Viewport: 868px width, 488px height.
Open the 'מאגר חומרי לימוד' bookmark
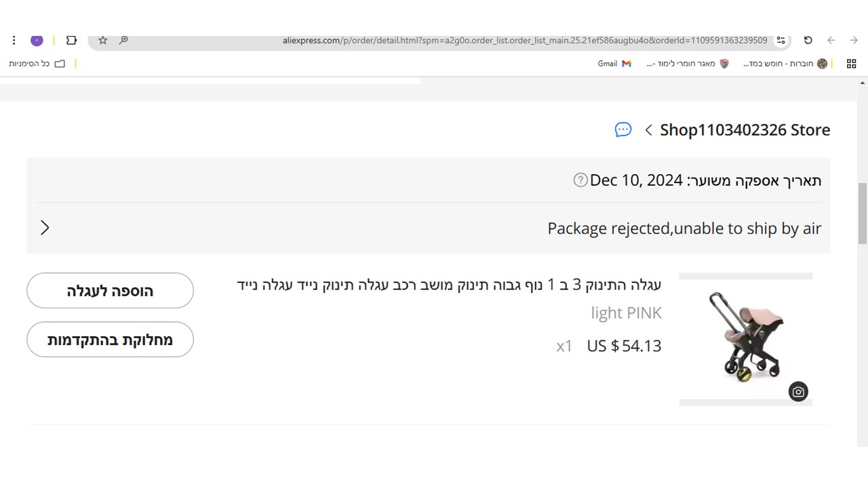click(688, 64)
